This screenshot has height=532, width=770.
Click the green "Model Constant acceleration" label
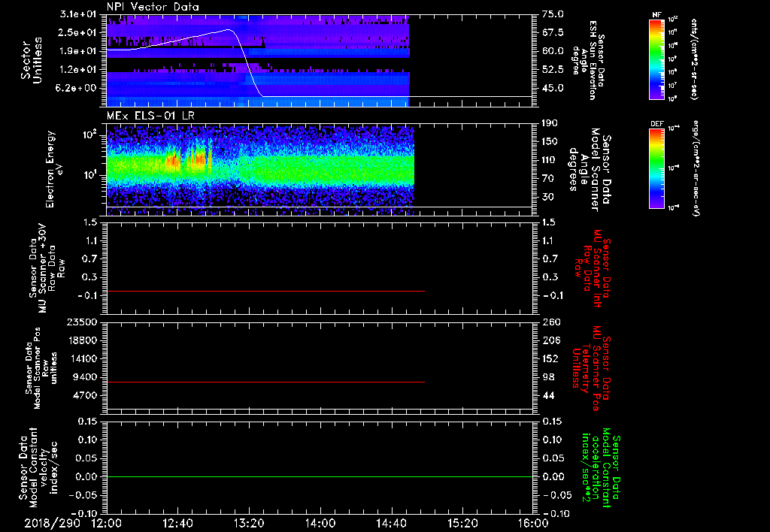[600, 469]
